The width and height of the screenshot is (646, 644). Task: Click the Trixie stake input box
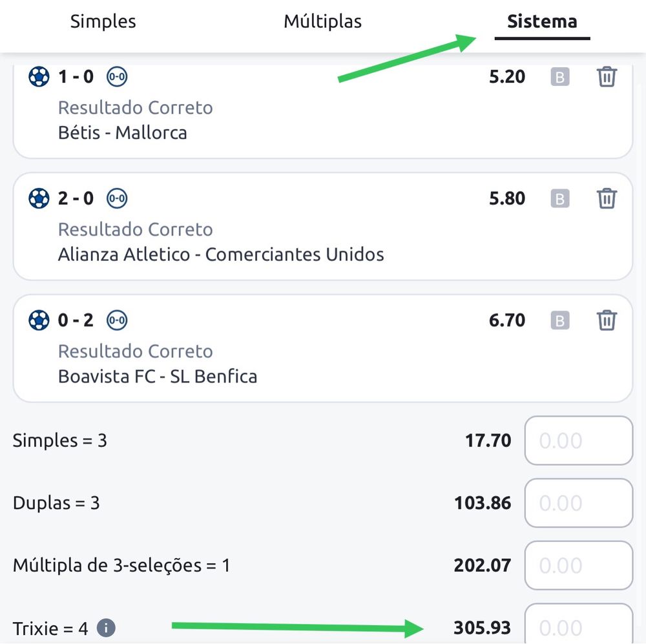point(578,625)
